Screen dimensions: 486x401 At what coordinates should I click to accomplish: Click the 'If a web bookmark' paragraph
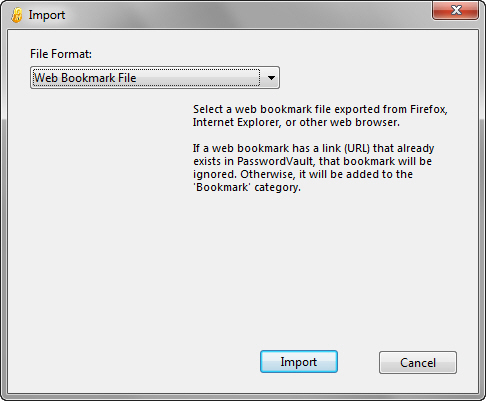click(313, 168)
